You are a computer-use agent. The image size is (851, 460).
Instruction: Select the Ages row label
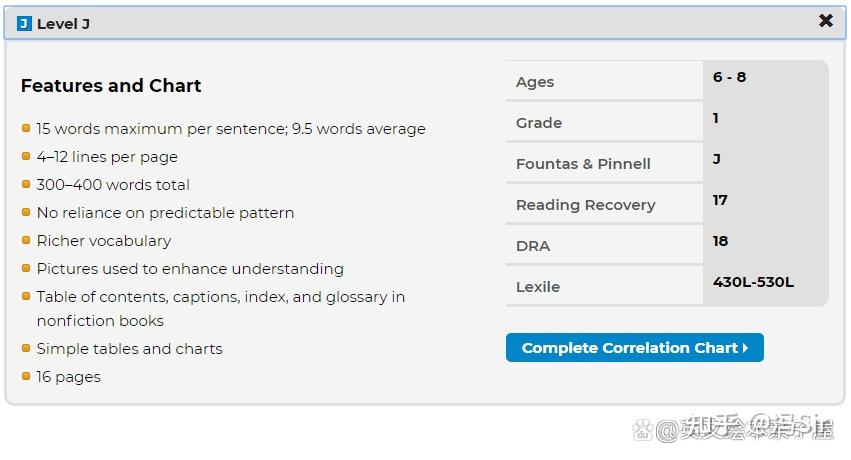[535, 82]
